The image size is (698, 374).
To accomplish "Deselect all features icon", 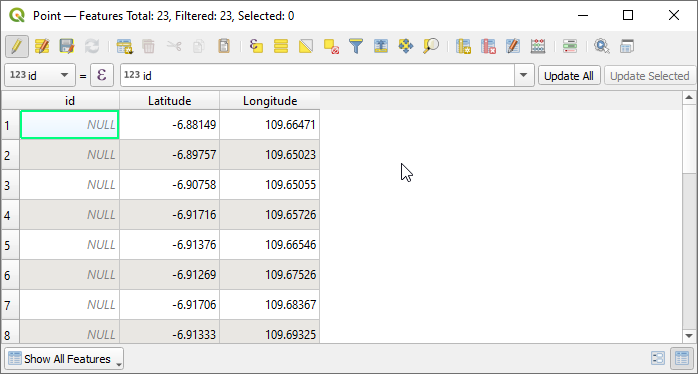I will click(331, 46).
